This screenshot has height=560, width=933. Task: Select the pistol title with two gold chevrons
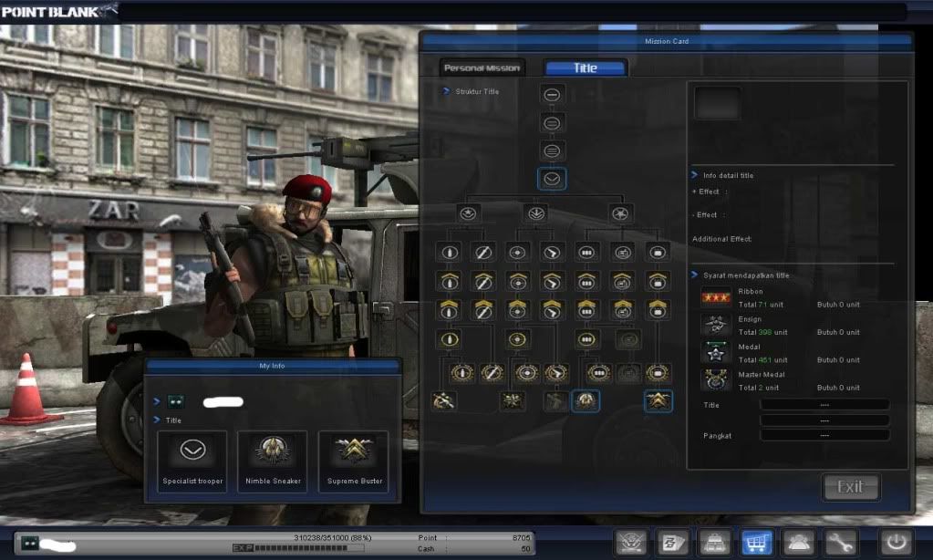point(552,309)
